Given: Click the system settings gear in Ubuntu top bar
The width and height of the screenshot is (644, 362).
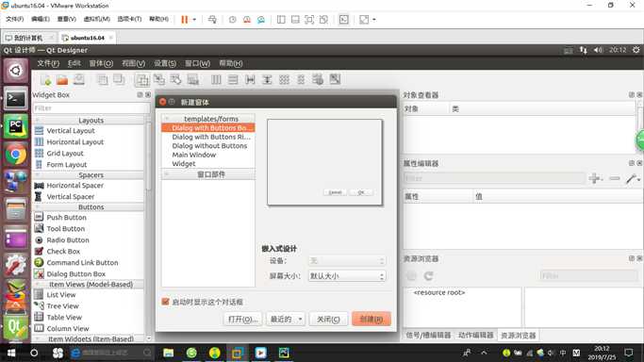Looking at the screenshot, I should pos(636,50).
